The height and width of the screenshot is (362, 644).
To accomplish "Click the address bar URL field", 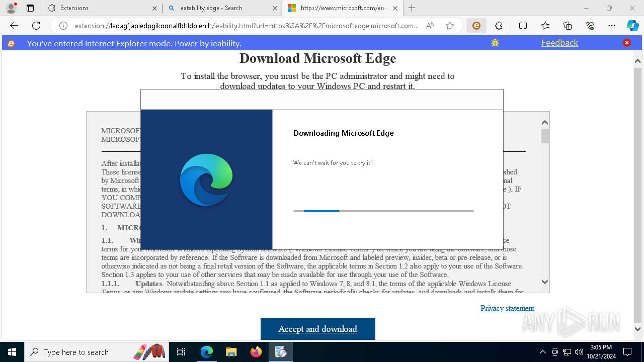I will (x=247, y=26).
